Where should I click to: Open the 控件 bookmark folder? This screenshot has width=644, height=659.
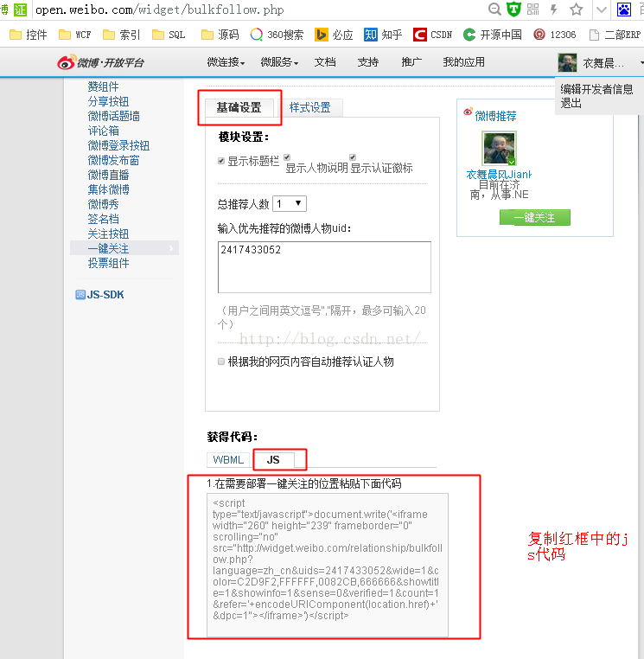pos(29,35)
